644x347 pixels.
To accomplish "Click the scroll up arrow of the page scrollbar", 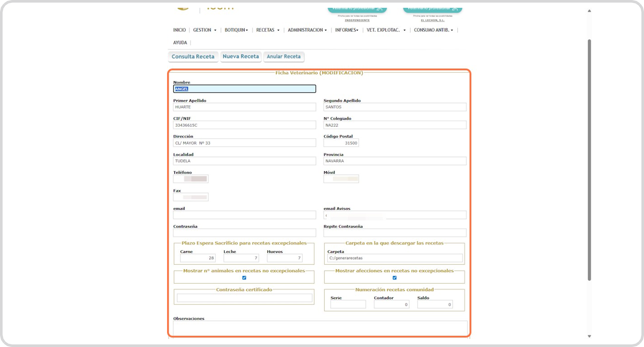I will [589, 11].
